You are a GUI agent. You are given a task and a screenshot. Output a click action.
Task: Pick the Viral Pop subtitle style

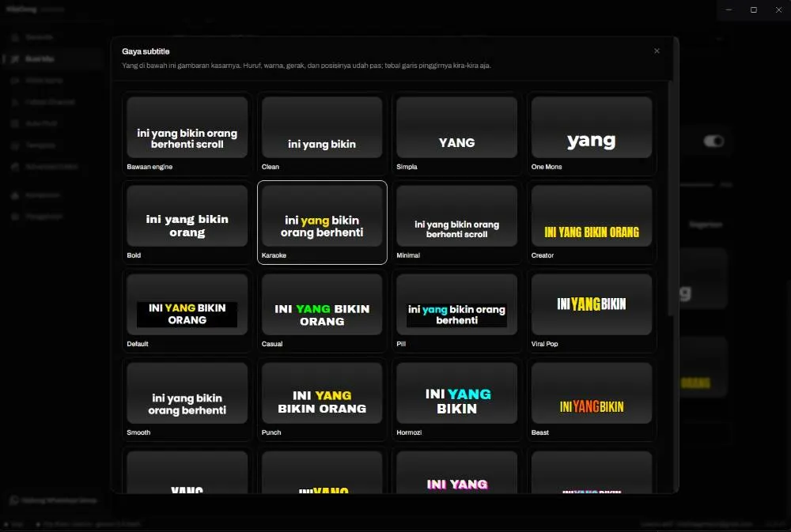tap(591, 311)
